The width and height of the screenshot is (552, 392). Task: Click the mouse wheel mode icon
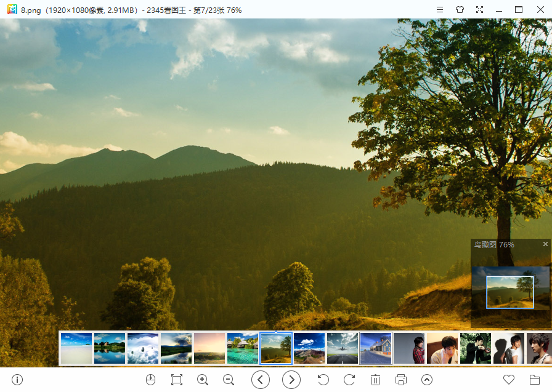pyautogui.click(x=150, y=380)
